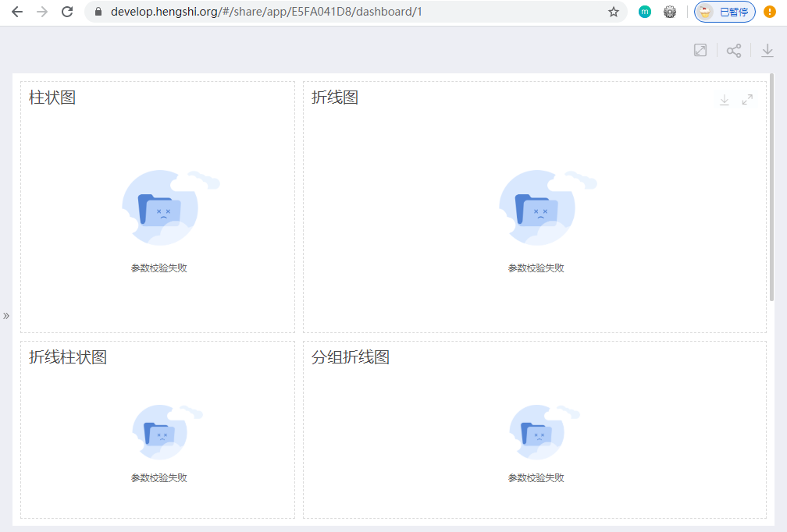Expand the 折线图 chart to full view
Viewport: 787px width, 532px height.
[x=747, y=100]
